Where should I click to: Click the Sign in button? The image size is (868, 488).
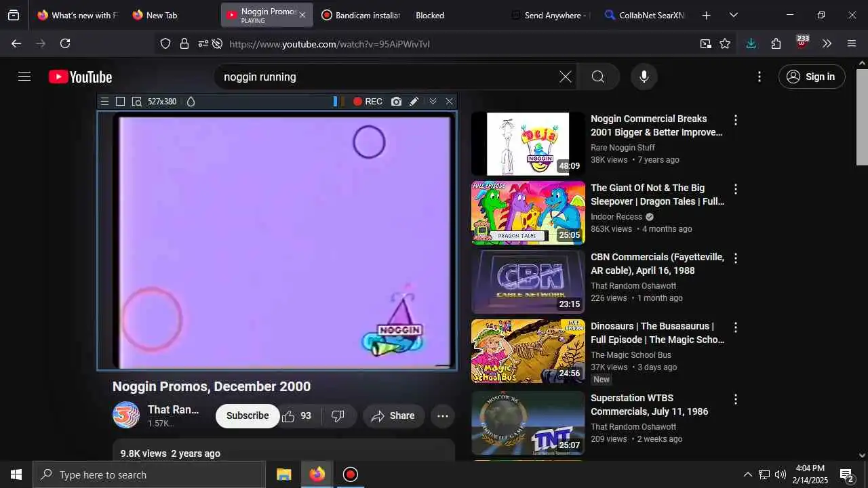[x=812, y=77]
